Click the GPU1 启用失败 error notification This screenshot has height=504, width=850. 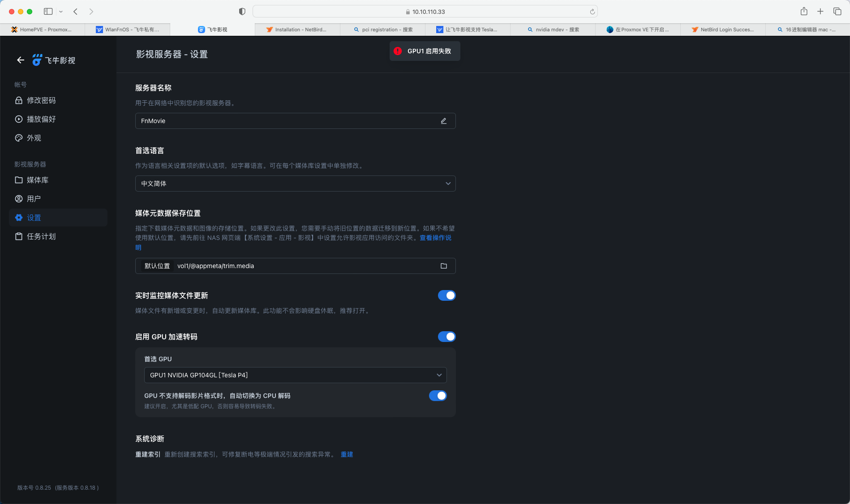pyautogui.click(x=425, y=51)
